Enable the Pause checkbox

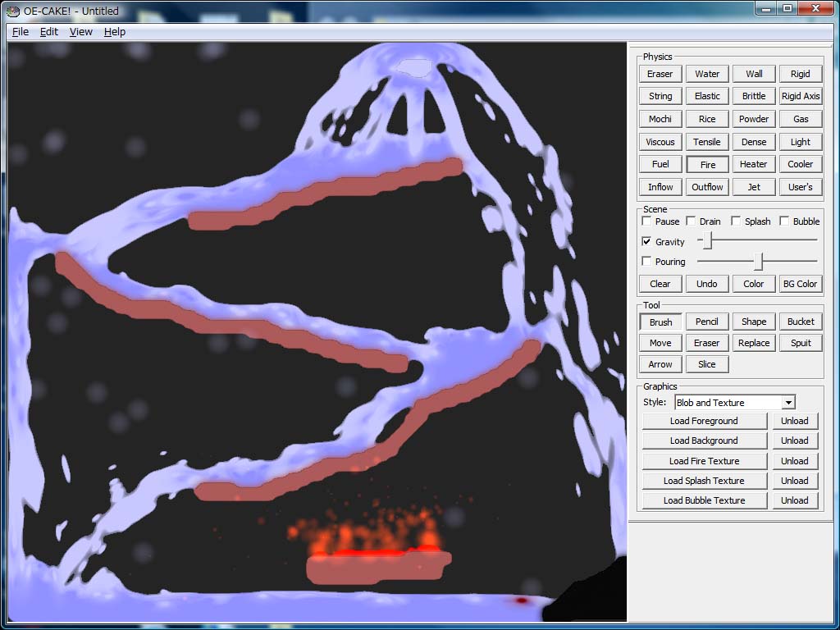click(x=646, y=221)
